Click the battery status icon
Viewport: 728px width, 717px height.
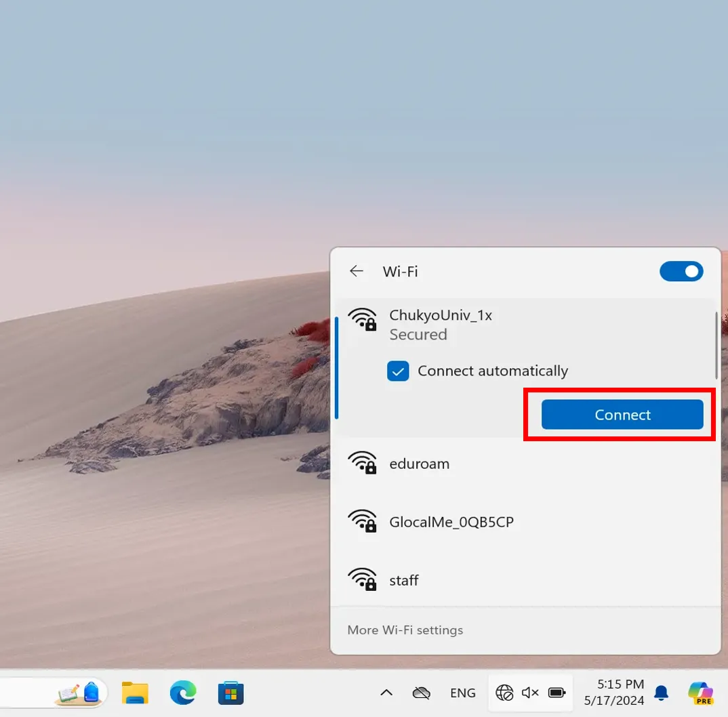tap(557, 693)
